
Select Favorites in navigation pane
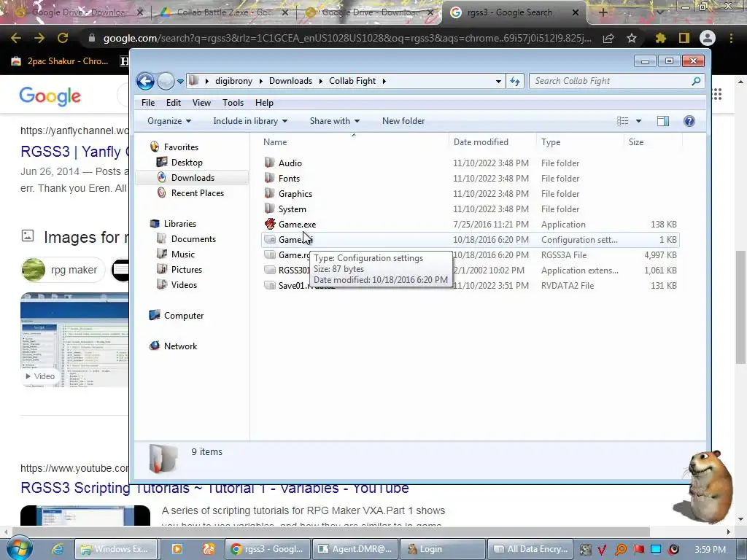point(181,147)
